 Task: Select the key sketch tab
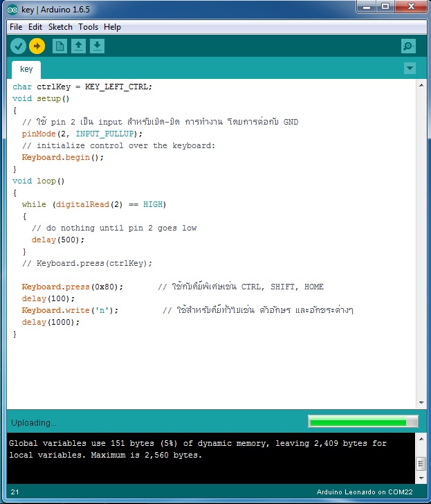26,69
